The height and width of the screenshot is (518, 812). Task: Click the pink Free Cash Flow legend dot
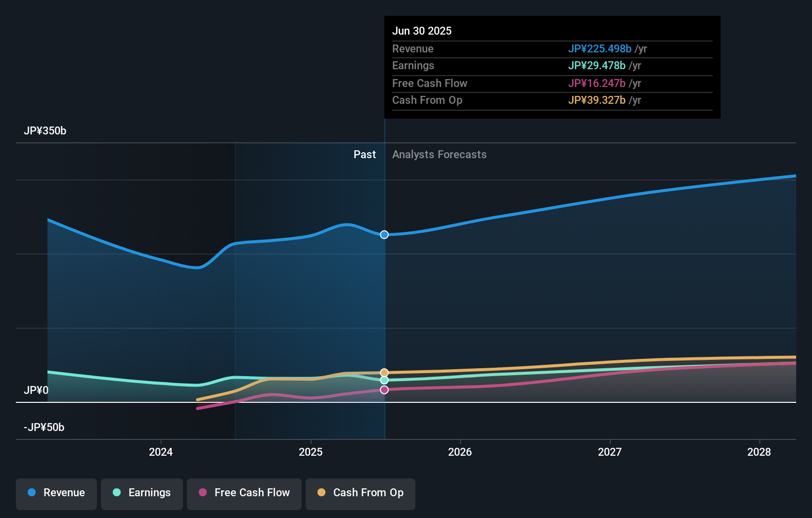(203, 493)
